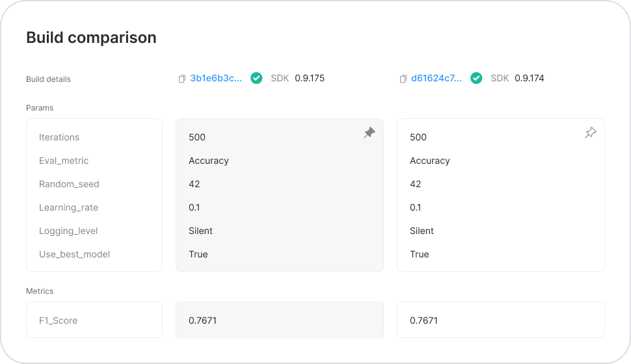Copy build ID 3b1e6b3c icon
This screenshot has height=364, width=631.
click(x=182, y=79)
